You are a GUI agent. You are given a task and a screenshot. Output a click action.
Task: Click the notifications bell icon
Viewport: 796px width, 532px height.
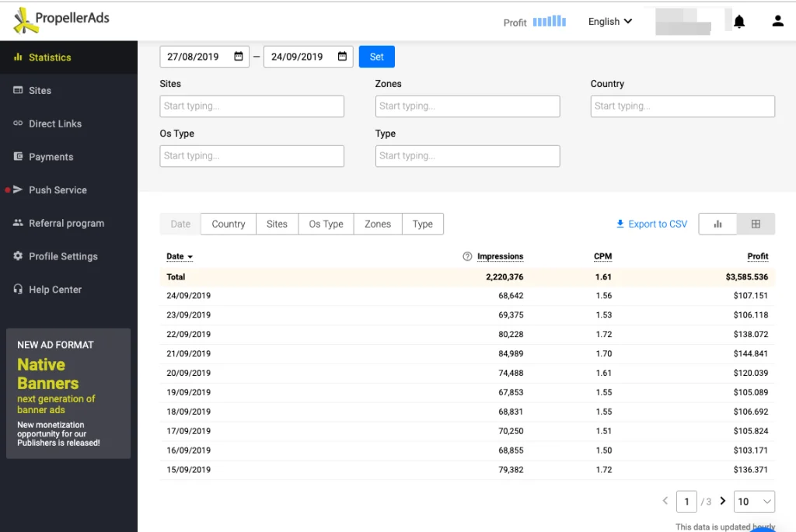739,22
